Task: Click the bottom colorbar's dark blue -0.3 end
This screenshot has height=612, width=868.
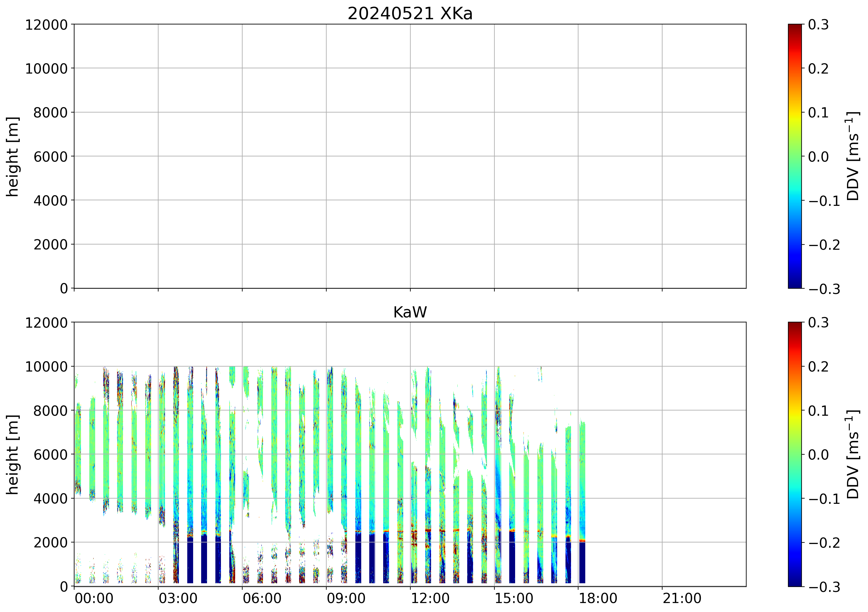Action: (x=795, y=584)
